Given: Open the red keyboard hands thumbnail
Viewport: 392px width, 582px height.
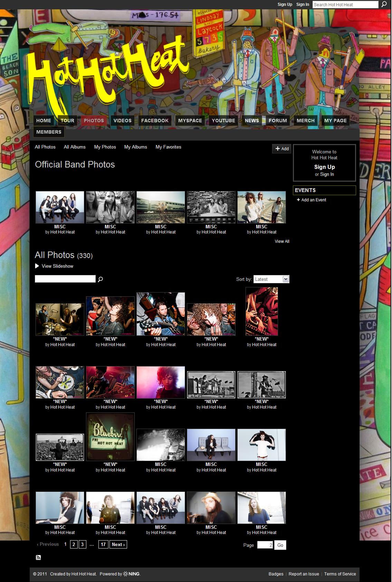Looking at the screenshot, I should pos(261,312).
